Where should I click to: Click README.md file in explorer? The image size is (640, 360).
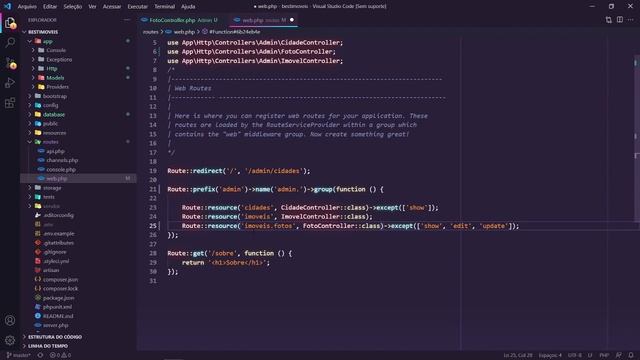[x=58, y=316]
